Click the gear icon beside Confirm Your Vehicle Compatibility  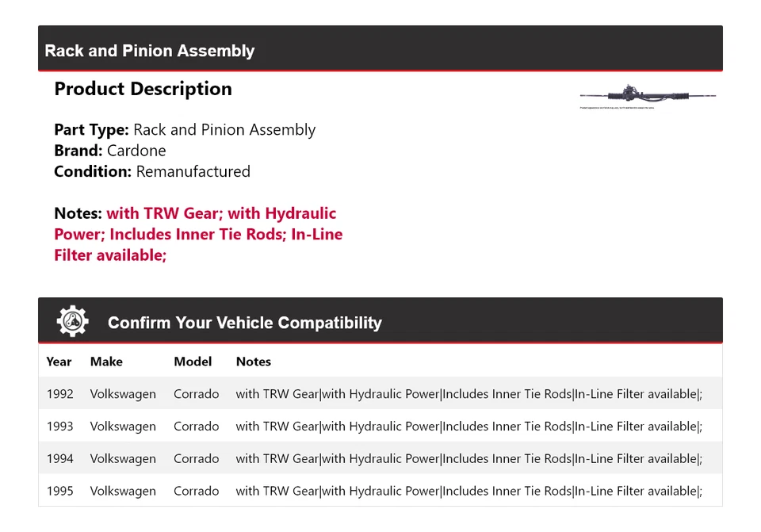72,322
